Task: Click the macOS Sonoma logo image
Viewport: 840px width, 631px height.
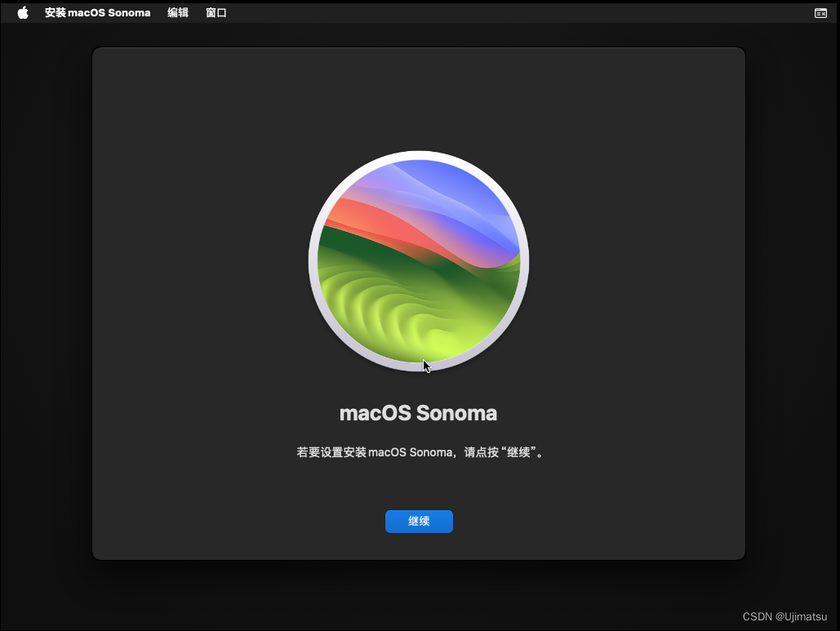Action: coord(419,261)
